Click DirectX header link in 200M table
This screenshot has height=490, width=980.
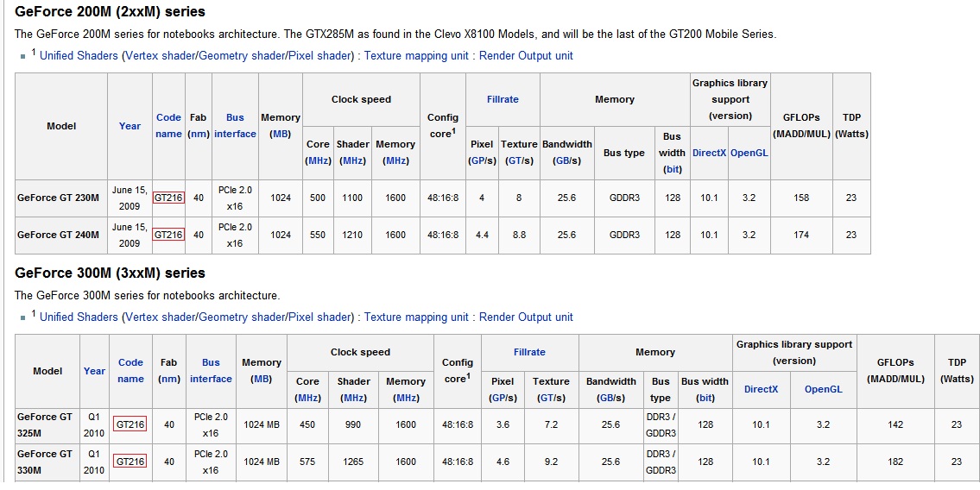pyautogui.click(x=709, y=153)
